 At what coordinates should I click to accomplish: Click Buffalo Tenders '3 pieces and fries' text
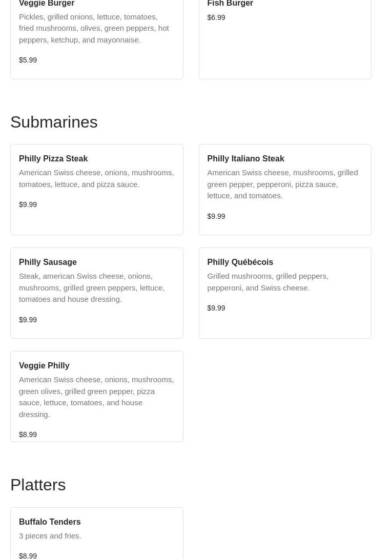pos(50,536)
